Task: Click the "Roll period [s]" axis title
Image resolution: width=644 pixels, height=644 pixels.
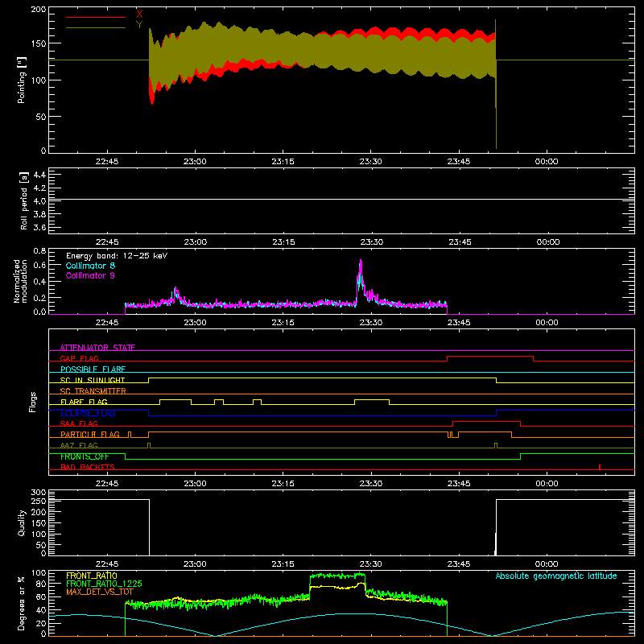Action: (23, 200)
